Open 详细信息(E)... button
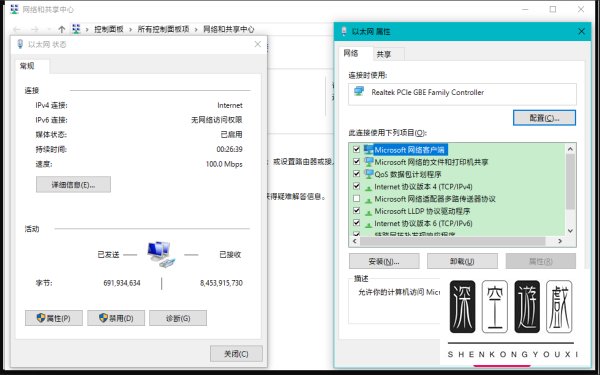 [x=73, y=184]
